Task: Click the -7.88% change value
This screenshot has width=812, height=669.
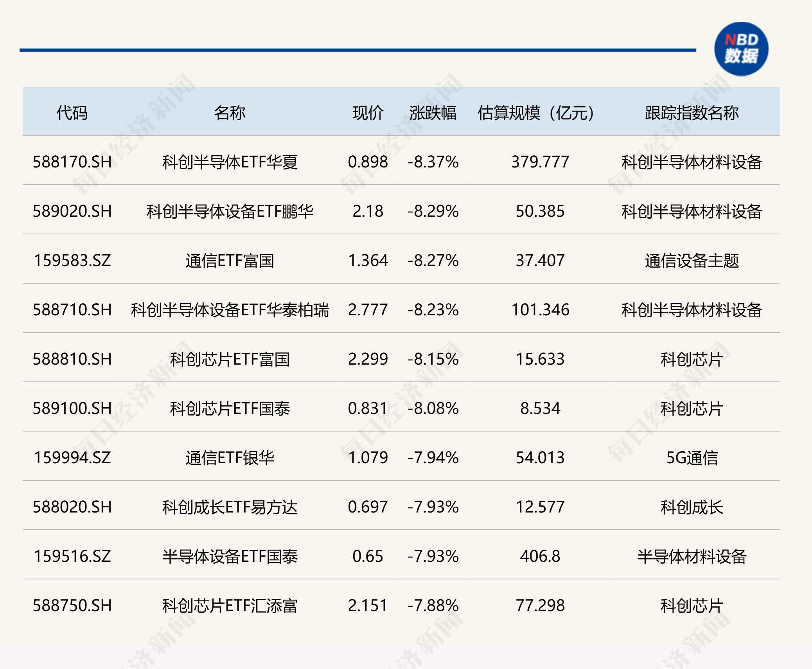Action: click(433, 606)
